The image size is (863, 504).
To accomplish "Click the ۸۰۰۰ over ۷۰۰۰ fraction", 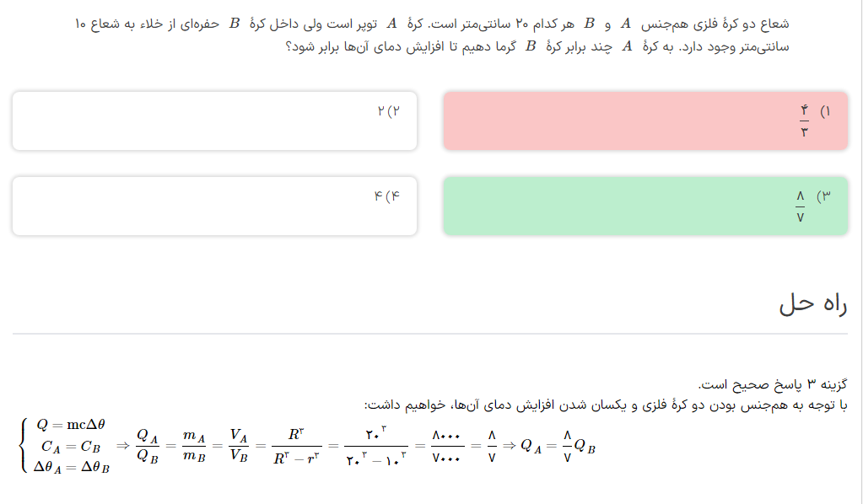I will 445,446.
